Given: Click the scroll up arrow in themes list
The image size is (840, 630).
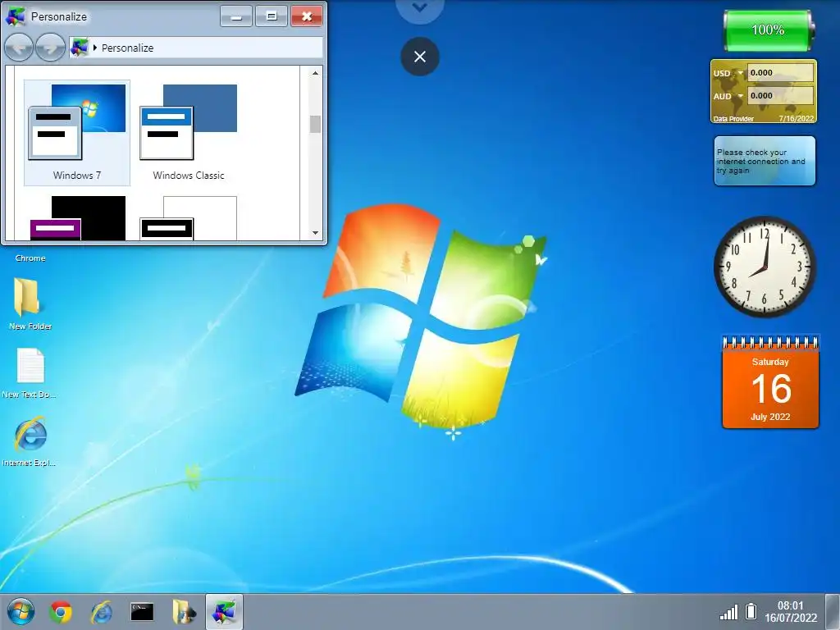Looking at the screenshot, I should tap(316, 73).
